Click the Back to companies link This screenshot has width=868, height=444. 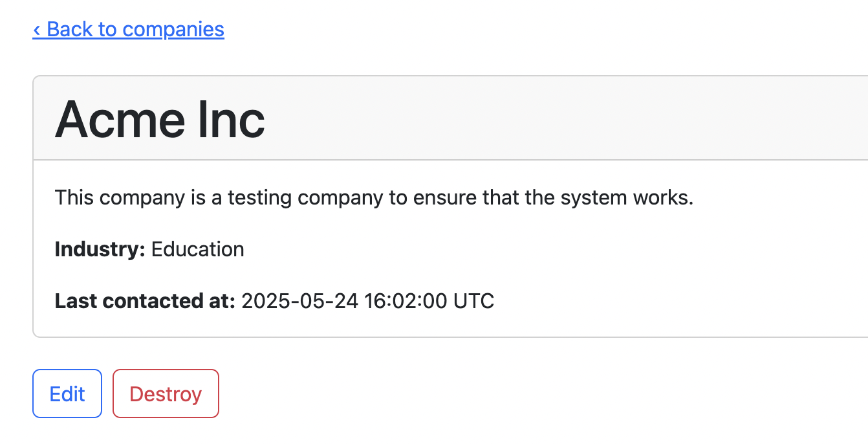(128, 29)
